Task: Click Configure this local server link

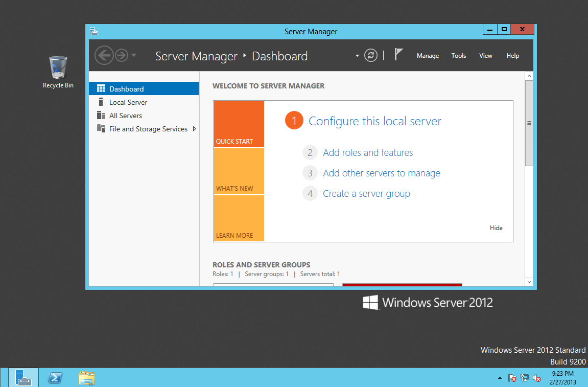Action: (x=374, y=121)
